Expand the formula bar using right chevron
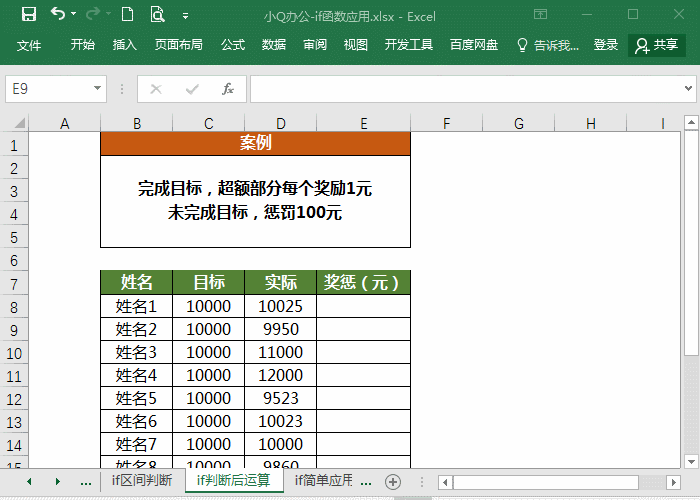Image resolution: width=700 pixels, height=500 pixels. [x=689, y=89]
